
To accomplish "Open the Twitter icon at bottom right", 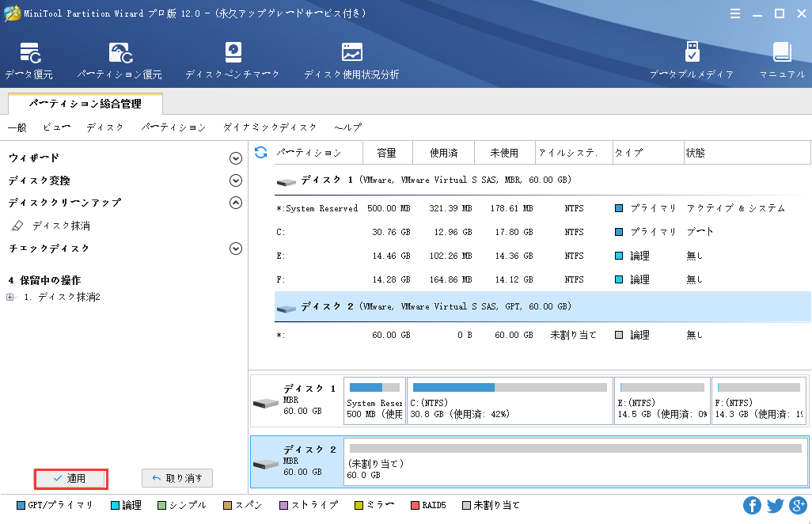I will (773, 504).
